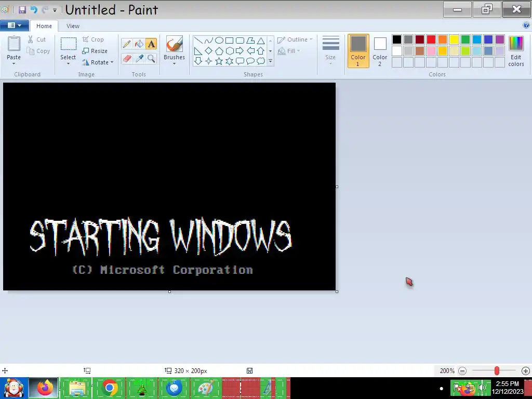Screen dimensions: 532x399
Task: Open Paint Help question mark icon
Action: tap(526, 25)
